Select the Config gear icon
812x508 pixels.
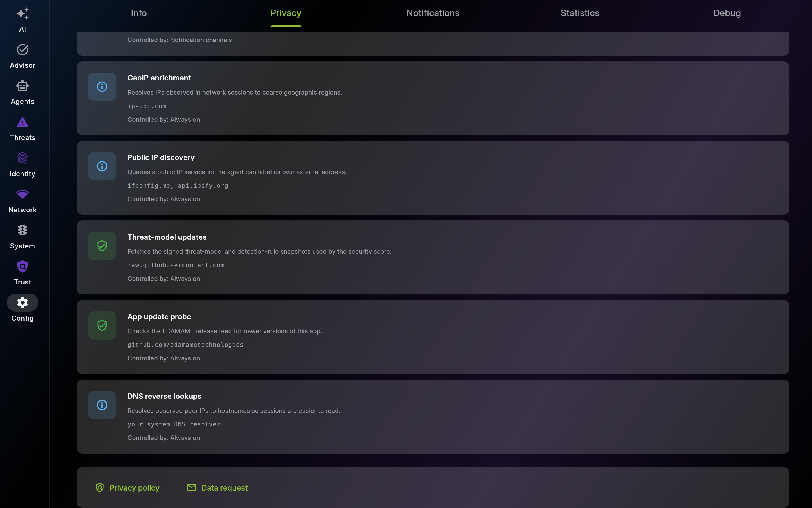[x=23, y=302]
